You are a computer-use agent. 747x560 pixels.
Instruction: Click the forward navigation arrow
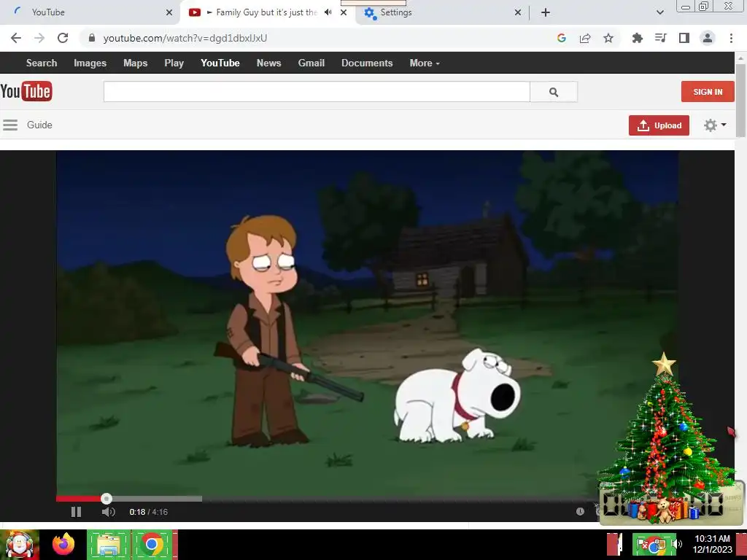click(x=39, y=38)
